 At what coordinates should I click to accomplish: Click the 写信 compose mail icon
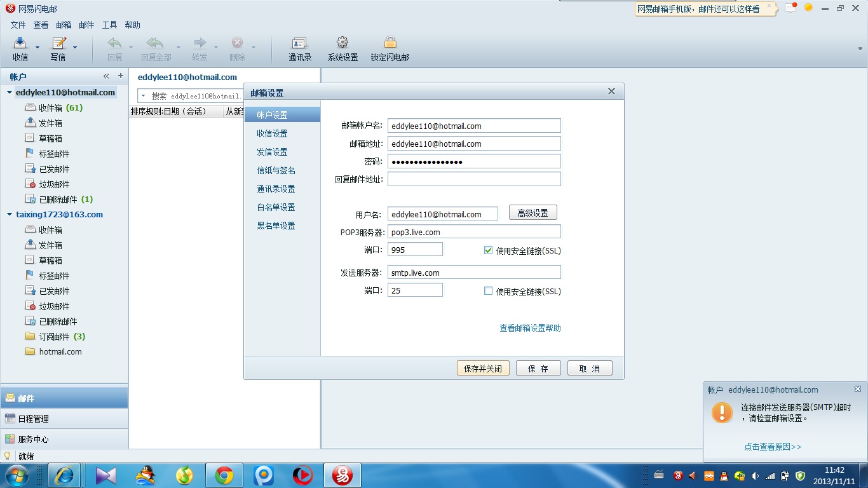click(58, 43)
